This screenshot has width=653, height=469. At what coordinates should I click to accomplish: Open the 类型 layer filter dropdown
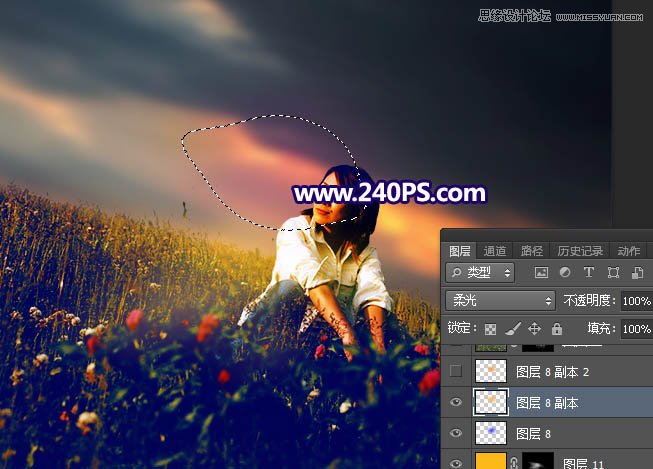(x=481, y=272)
